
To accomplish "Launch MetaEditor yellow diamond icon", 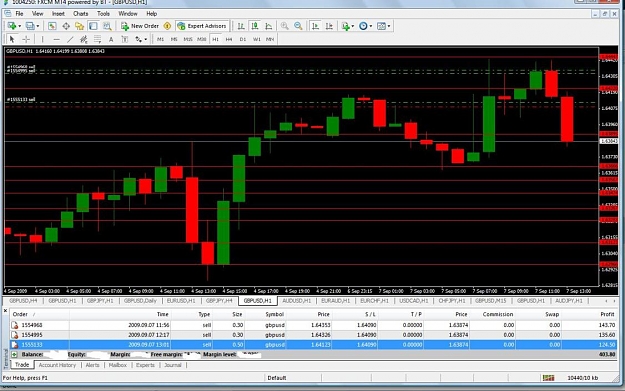I will click(167, 26).
